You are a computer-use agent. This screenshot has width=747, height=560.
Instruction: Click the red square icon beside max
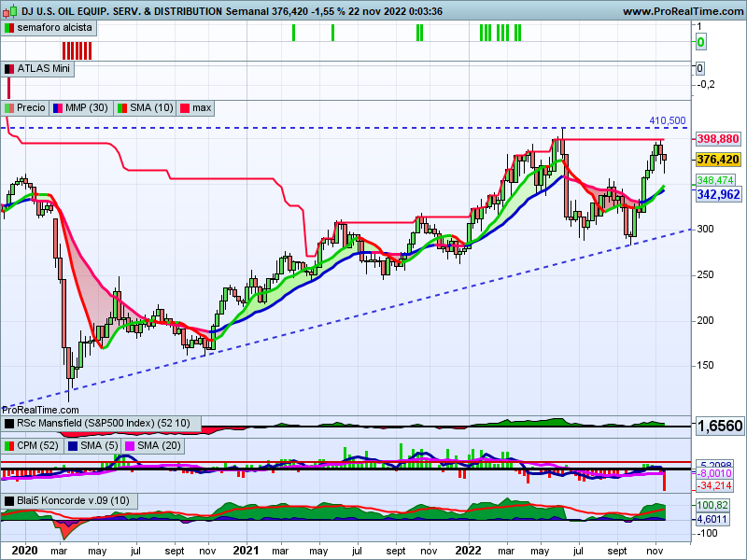coord(184,108)
